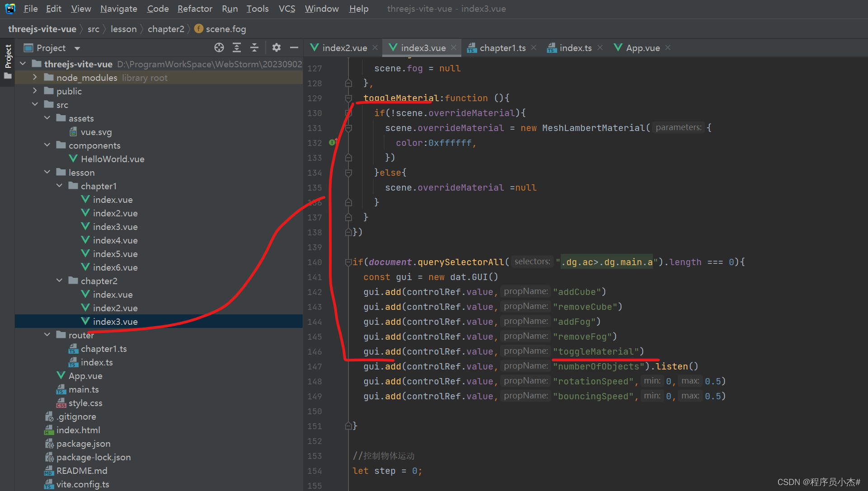This screenshot has height=491, width=868.
Task: Close the index2.vue editor tab
Action: tap(375, 48)
